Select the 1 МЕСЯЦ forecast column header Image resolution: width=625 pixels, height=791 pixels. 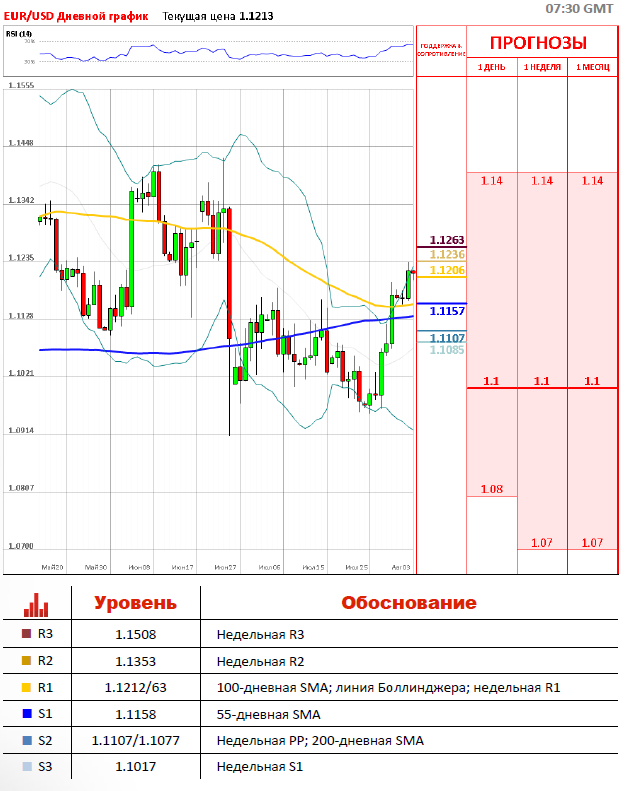coord(592,67)
